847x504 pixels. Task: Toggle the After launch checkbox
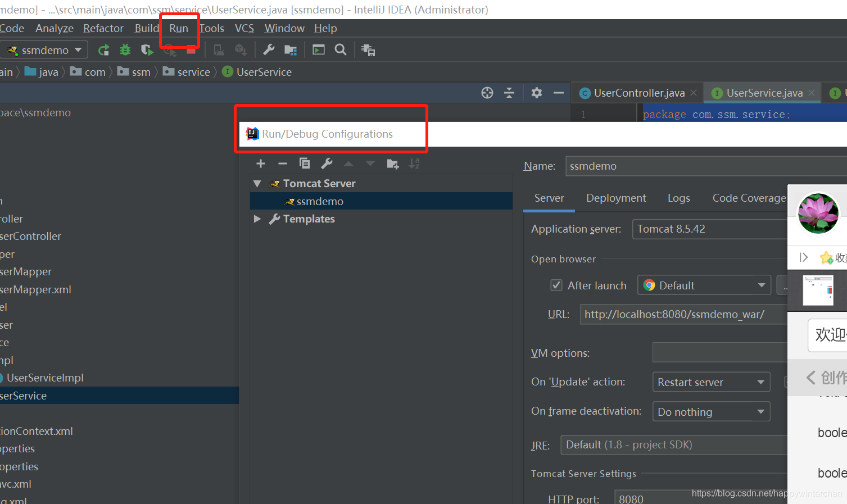point(556,285)
